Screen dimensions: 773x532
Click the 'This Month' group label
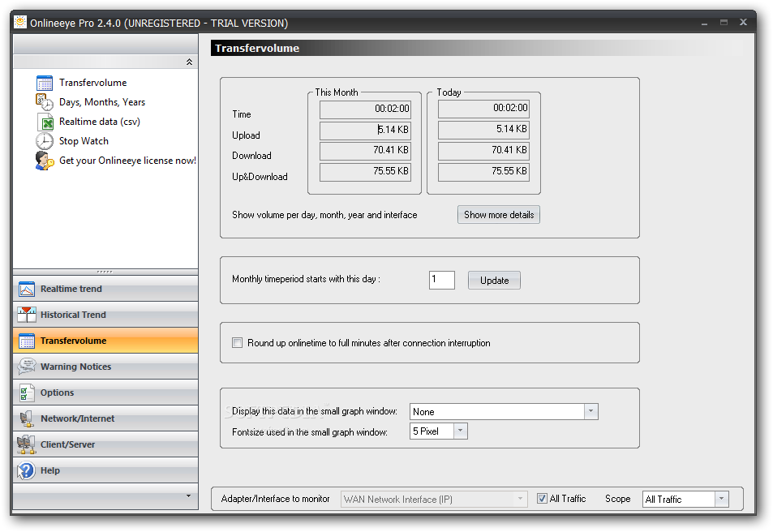pos(337,92)
